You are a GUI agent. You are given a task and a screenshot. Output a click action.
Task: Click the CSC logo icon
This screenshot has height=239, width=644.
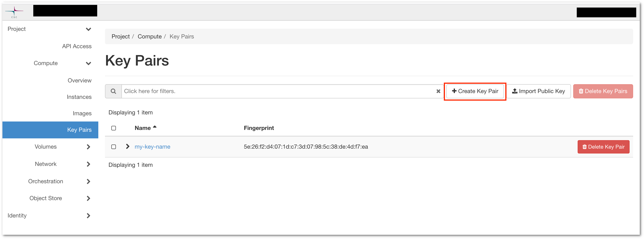point(14,12)
